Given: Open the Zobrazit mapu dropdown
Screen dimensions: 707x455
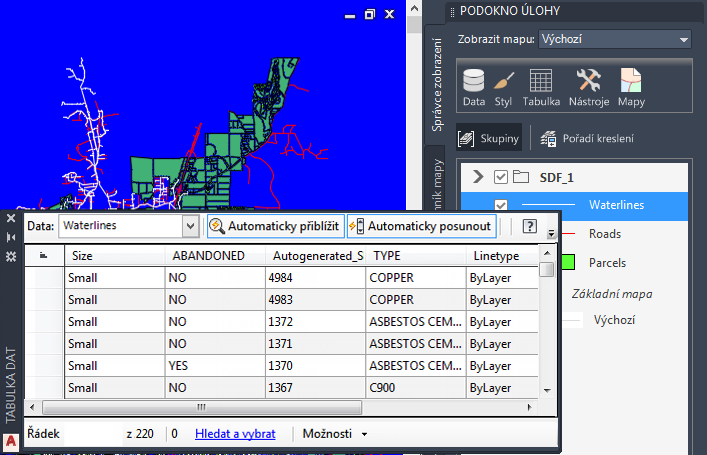Looking at the screenshot, I should pos(615,39).
